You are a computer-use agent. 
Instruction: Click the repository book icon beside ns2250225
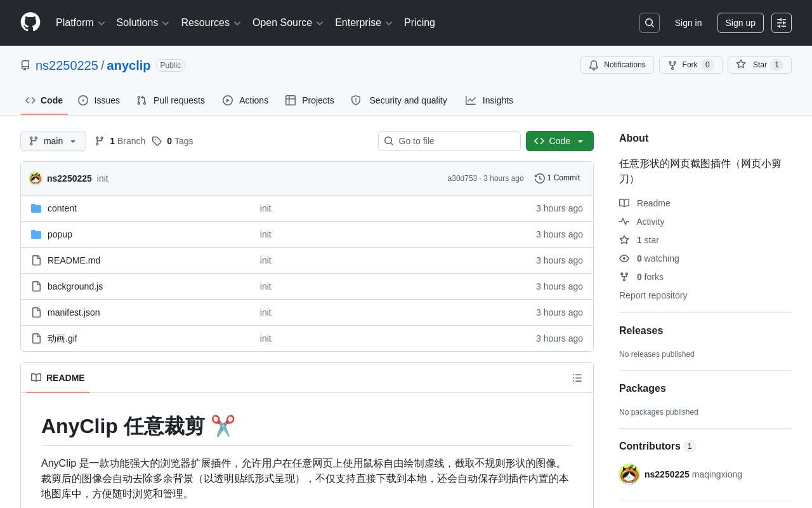(x=25, y=65)
